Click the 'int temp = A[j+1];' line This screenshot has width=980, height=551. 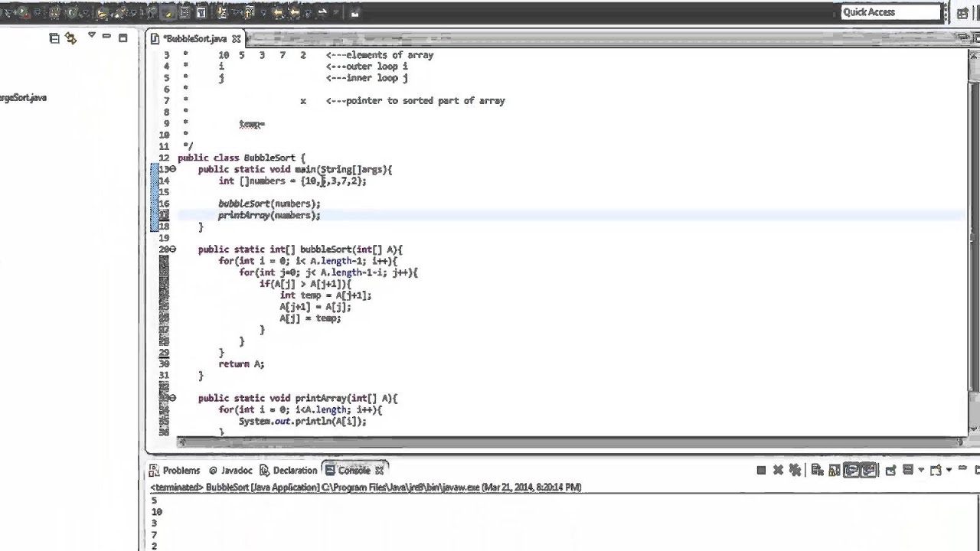point(325,295)
